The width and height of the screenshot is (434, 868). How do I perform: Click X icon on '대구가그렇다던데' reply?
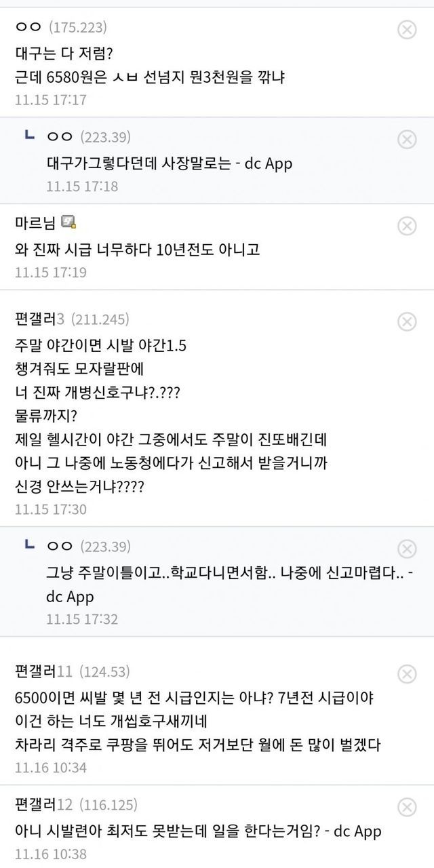click(406, 139)
